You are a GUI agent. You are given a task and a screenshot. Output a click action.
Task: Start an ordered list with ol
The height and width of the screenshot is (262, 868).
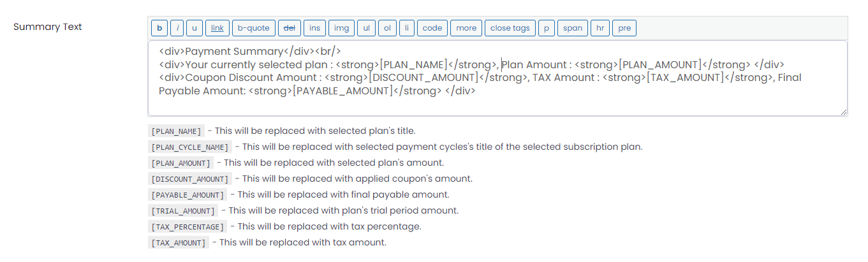[x=387, y=28]
